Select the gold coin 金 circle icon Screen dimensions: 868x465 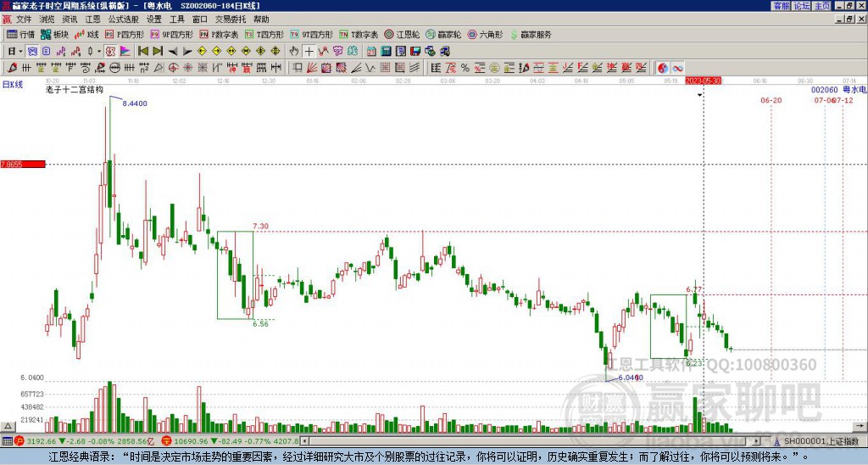(x=494, y=68)
